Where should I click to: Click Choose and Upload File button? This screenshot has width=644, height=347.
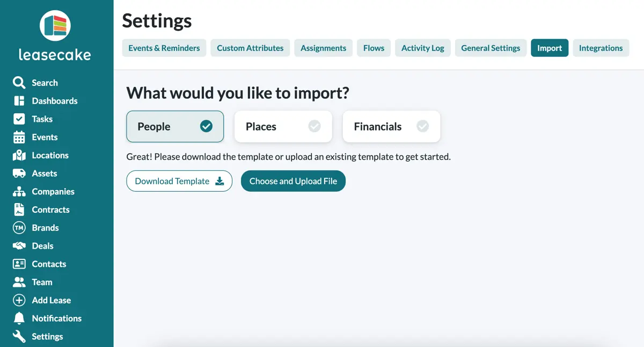coord(293,181)
